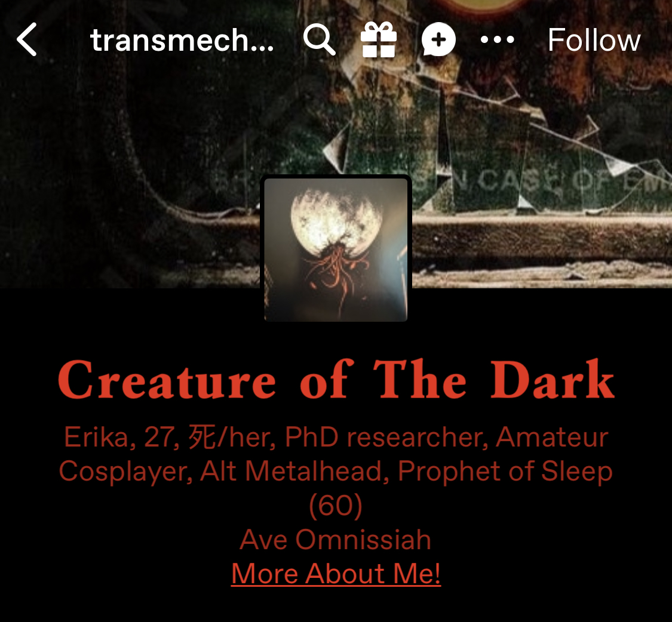
Task: Open the three-dot more options menu
Action: [497, 40]
